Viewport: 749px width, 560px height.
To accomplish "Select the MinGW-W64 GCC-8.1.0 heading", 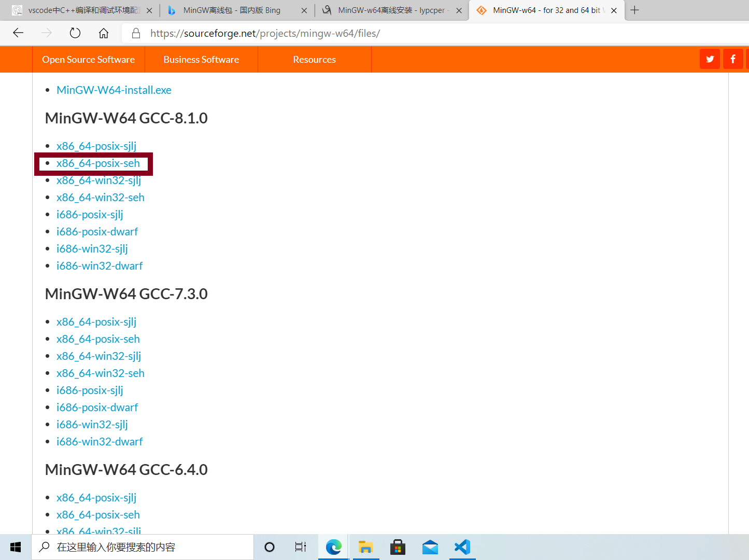I will pos(126,118).
